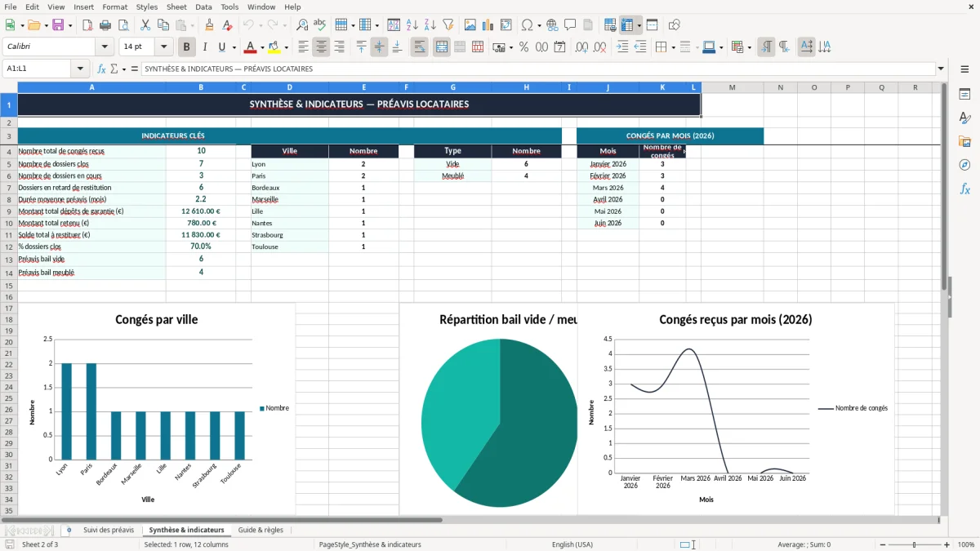
Task: Open the Styles menu
Action: click(x=147, y=7)
